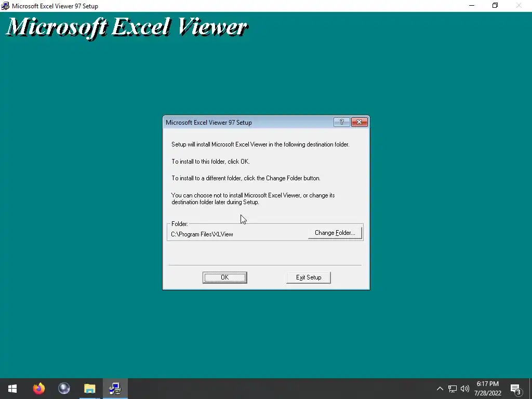Click the dialog title 'Microsoft Excel Viewer 97 Setup'
The image size is (532, 399).
[209, 123]
